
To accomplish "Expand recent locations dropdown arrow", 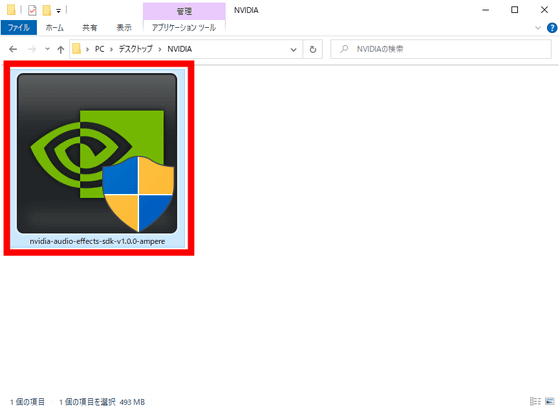I will (x=47, y=49).
